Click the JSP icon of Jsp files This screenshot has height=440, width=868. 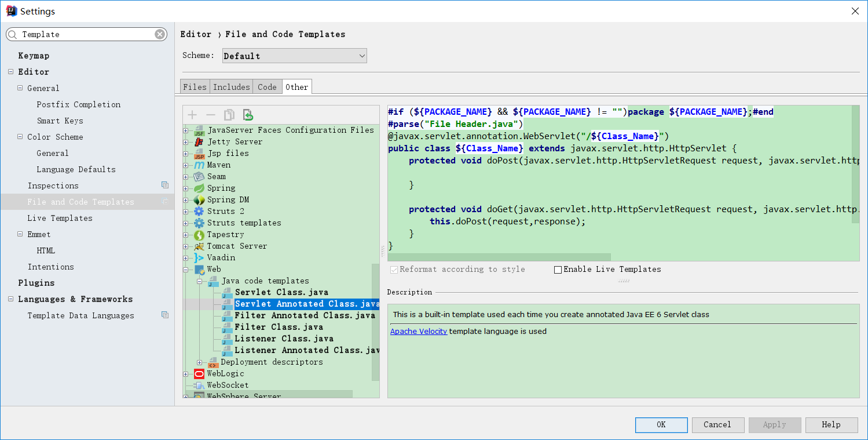coord(199,153)
